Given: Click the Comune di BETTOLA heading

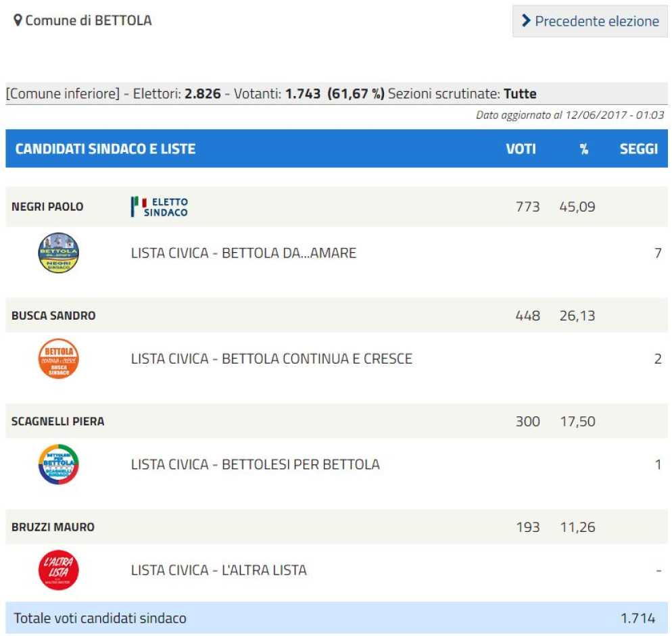Looking at the screenshot, I should (x=88, y=21).
